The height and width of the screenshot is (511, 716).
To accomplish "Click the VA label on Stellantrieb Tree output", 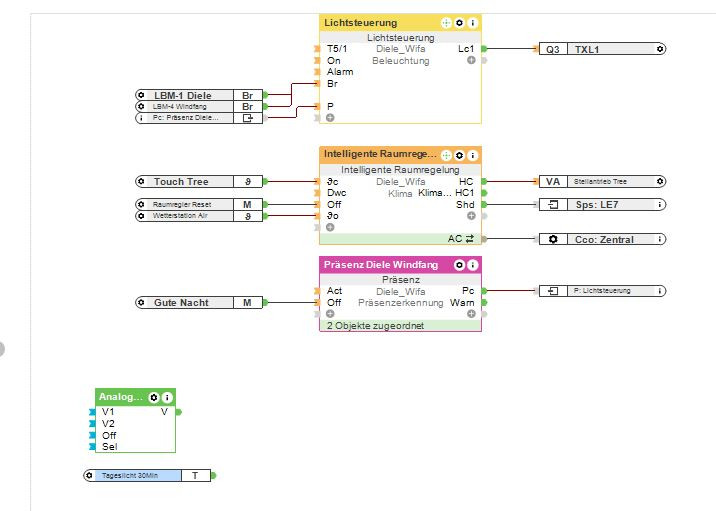I will click(x=553, y=181).
